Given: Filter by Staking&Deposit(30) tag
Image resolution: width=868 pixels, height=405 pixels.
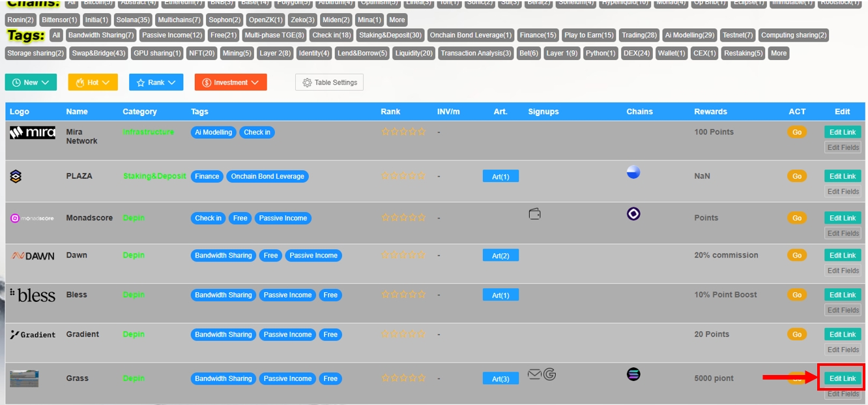Looking at the screenshot, I should coord(390,35).
